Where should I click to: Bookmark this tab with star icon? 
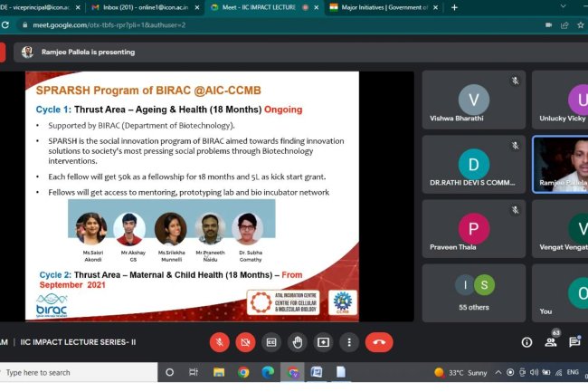pyautogui.click(x=581, y=25)
